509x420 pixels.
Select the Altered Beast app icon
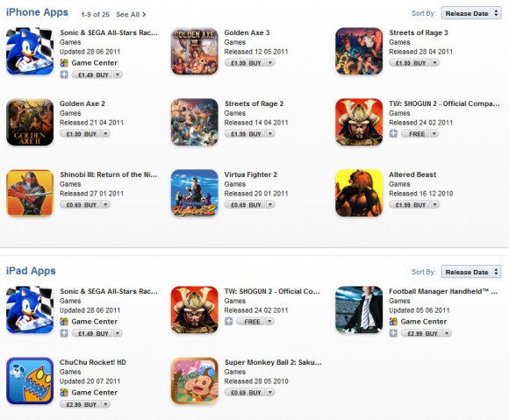359,193
